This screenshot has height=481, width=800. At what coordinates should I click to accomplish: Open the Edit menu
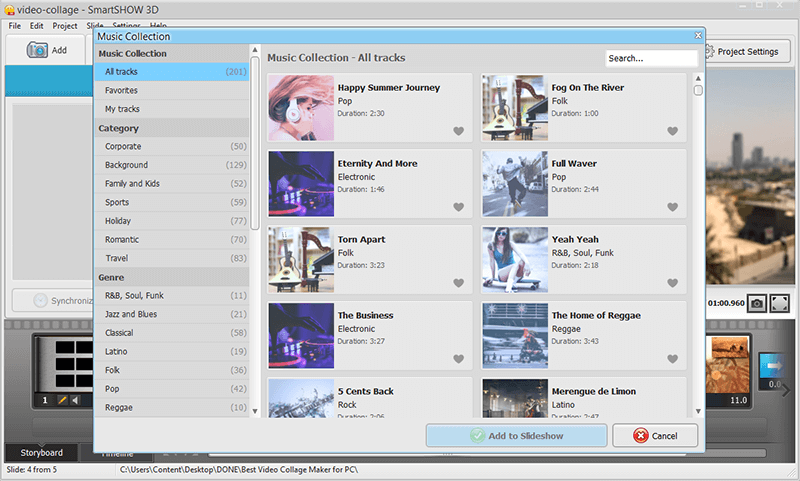pos(36,26)
